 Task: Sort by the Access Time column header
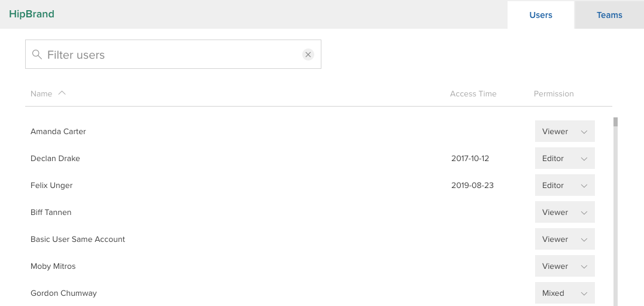tap(473, 93)
